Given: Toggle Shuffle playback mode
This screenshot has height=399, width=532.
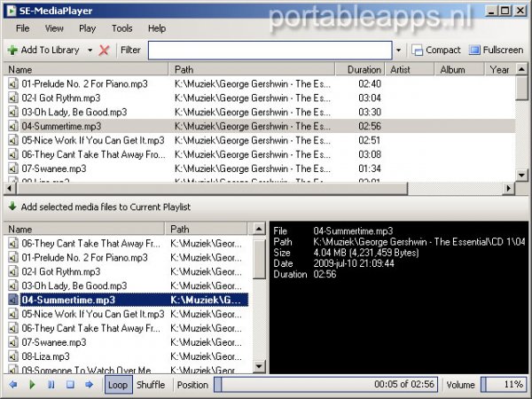Looking at the screenshot, I should 151,385.
